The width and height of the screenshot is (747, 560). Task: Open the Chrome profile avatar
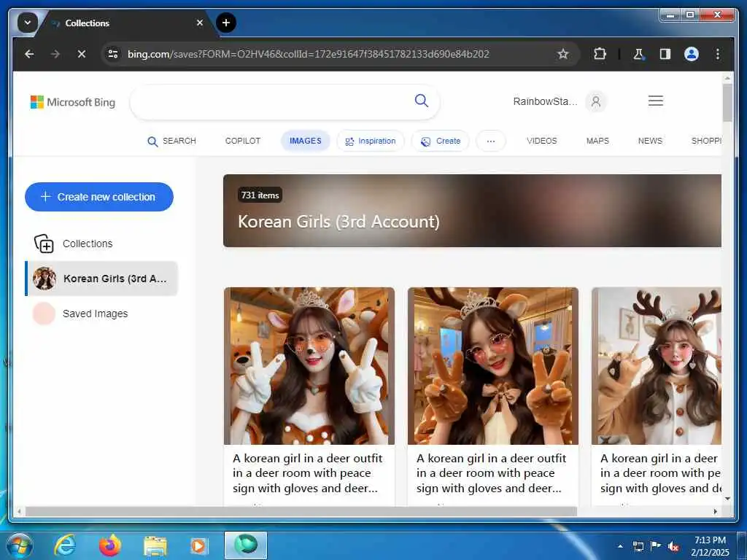coord(692,54)
